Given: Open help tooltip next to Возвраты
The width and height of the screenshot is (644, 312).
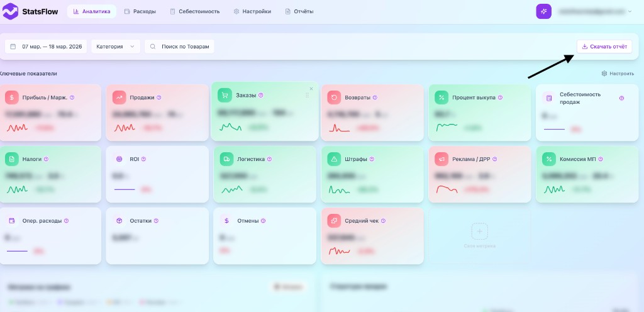Looking at the screenshot, I should [x=375, y=97].
